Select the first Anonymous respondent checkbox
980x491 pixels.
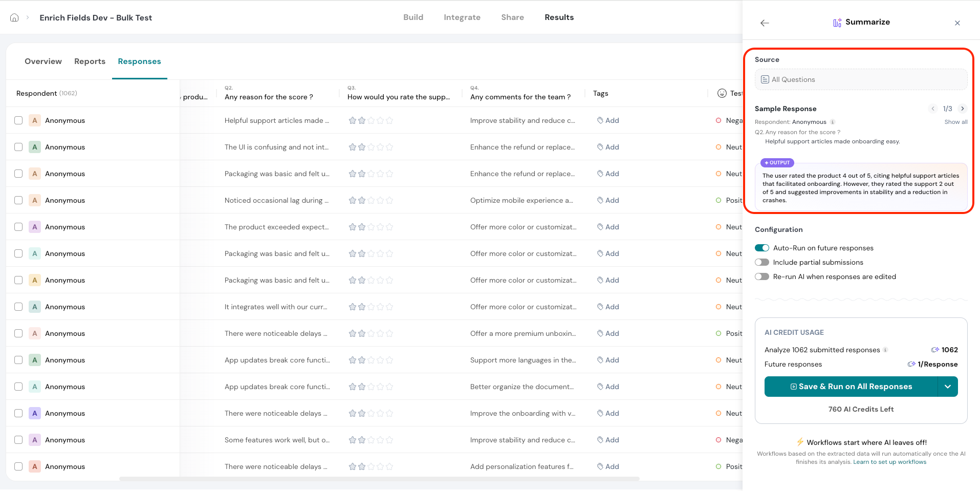click(x=18, y=120)
